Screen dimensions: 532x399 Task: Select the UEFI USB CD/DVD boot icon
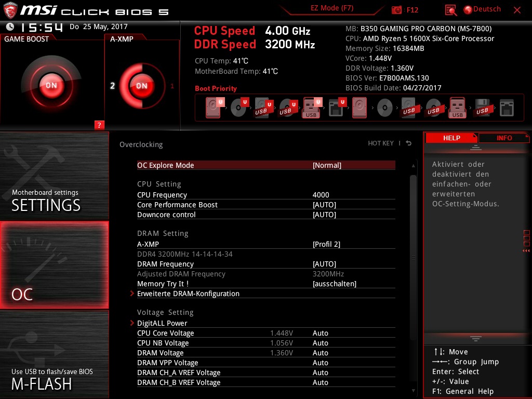pyautogui.click(x=288, y=108)
